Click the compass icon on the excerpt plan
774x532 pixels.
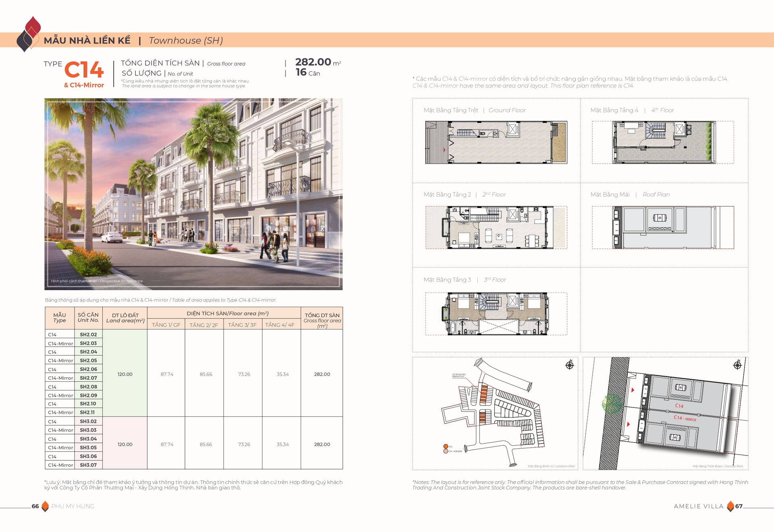coord(737,365)
